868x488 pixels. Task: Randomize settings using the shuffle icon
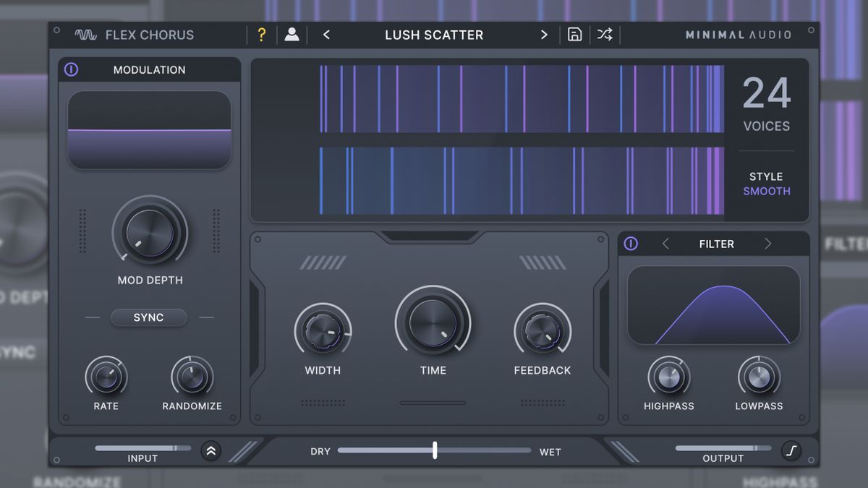[605, 35]
